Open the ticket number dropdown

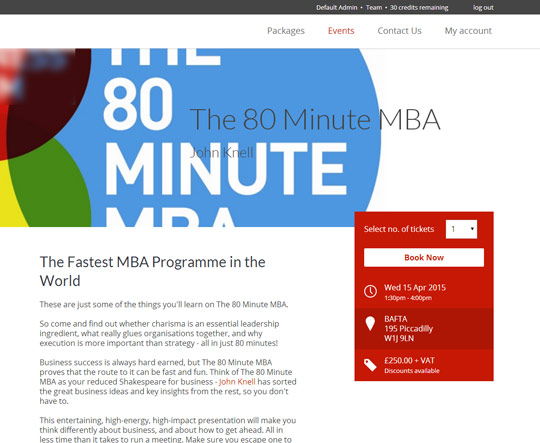pos(461,229)
